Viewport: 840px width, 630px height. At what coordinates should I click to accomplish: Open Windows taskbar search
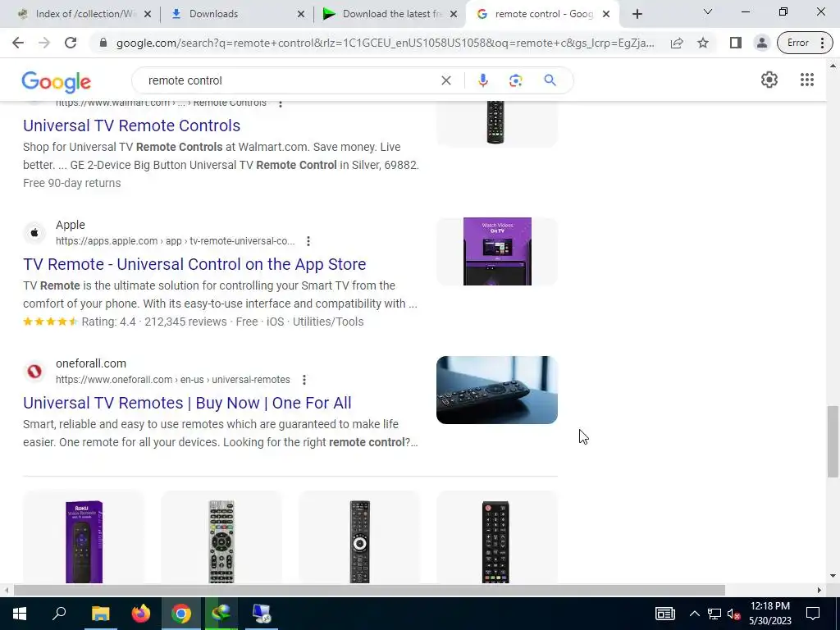[59, 614]
